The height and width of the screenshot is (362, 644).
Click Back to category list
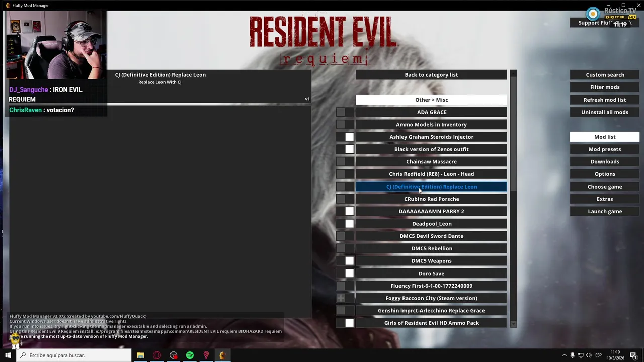(431, 75)
